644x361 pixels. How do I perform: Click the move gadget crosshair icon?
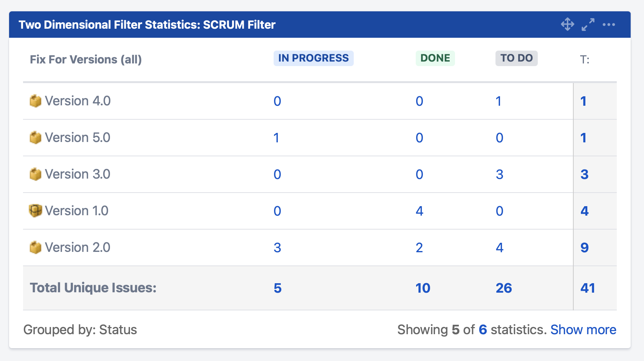(567, 25)
